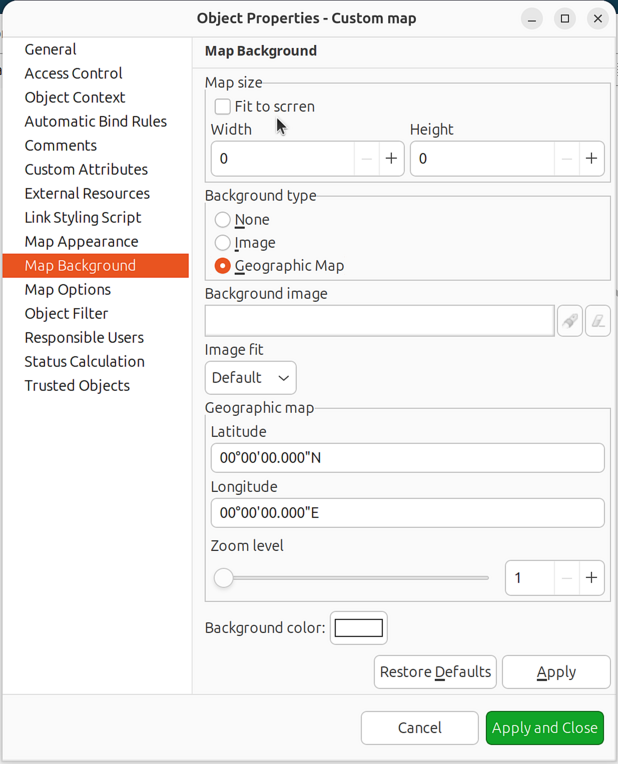Decrease Zoom level with minus button
The width and height of the screenshot is (618, 764).
tap(567, 578)
